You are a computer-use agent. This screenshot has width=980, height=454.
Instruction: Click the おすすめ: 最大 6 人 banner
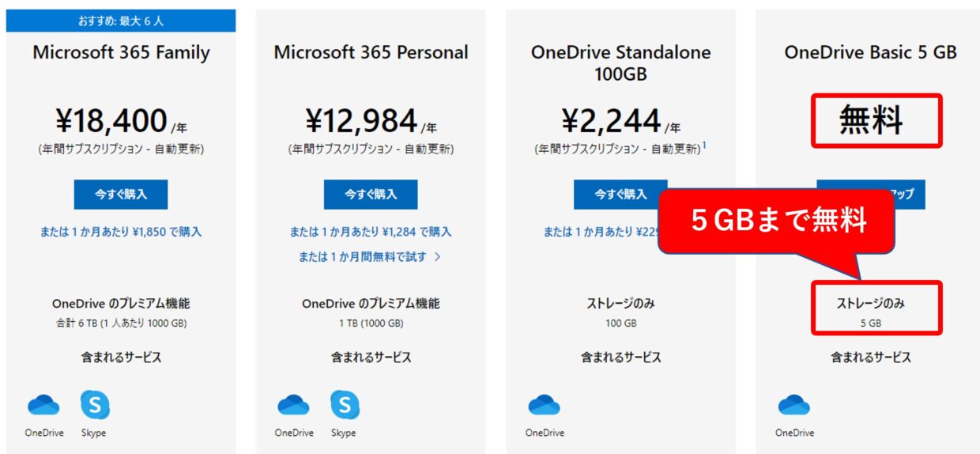point(121,21)
